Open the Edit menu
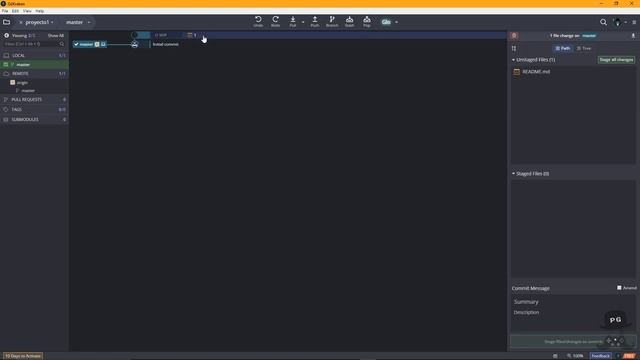Screen dimensions: 640x360 [x=16, y=11]
